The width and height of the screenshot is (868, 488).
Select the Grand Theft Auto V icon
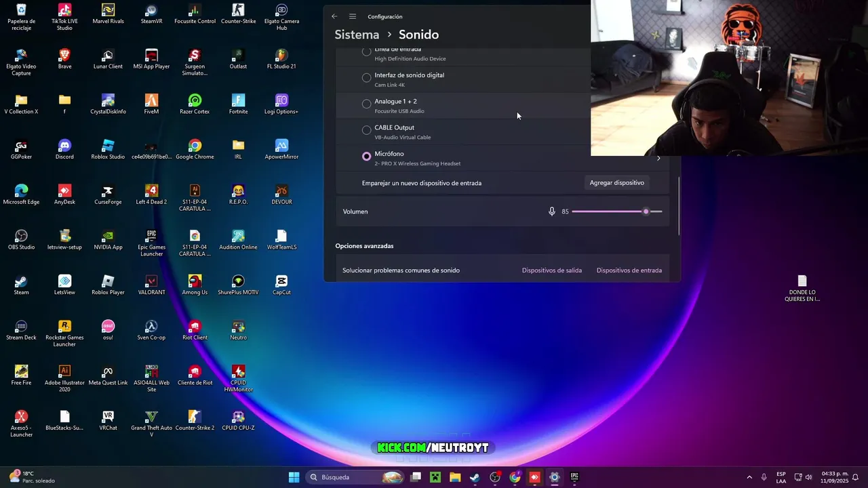pyautogui.click(x=151, y=424)
